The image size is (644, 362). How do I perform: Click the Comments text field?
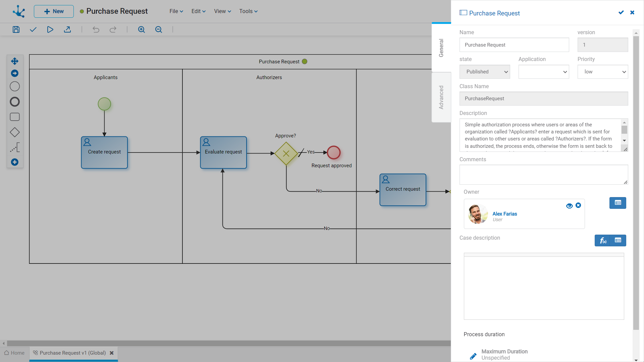click(543, 174)
